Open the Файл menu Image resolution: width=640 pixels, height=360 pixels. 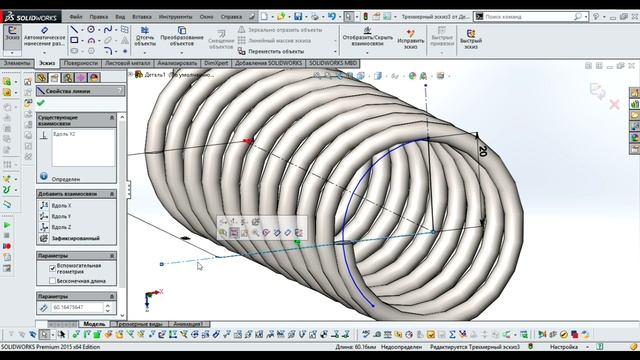pyautogui.click(x=76, y=17)
